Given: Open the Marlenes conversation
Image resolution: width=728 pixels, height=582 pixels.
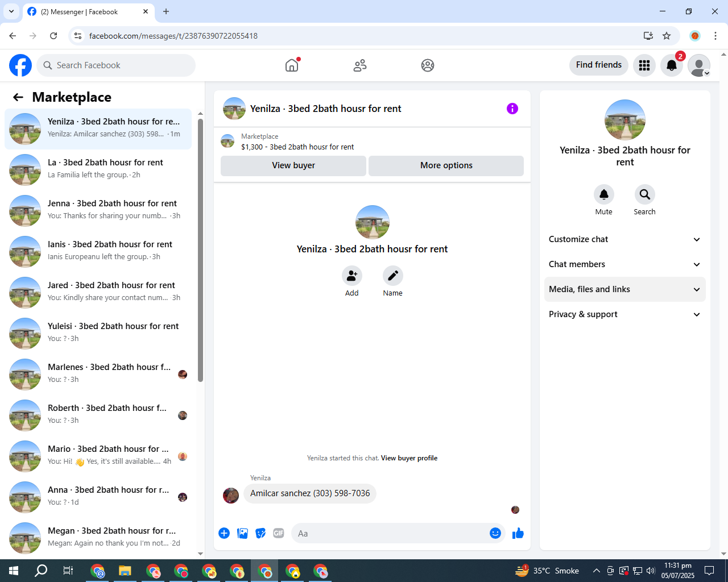Looking at the screenshot, I should (x=98, y=375).
